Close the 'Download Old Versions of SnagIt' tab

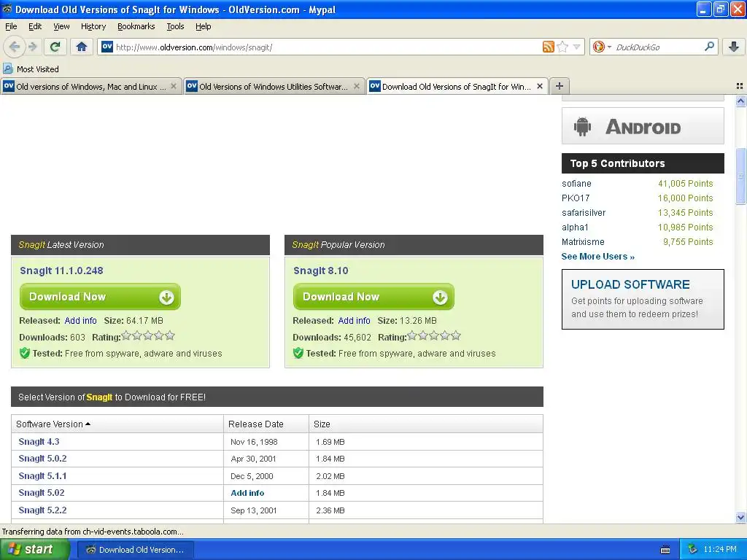click(x=540, y=86)
